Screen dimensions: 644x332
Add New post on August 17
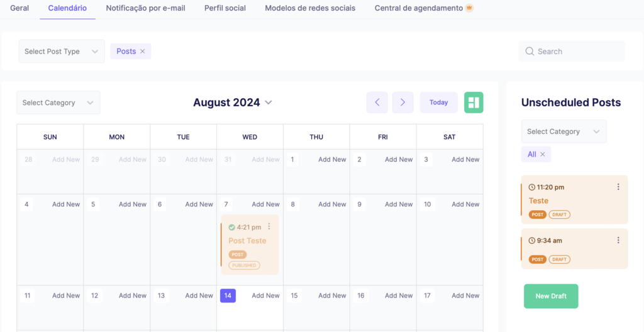pyautogui.click(x=465, y=296)
